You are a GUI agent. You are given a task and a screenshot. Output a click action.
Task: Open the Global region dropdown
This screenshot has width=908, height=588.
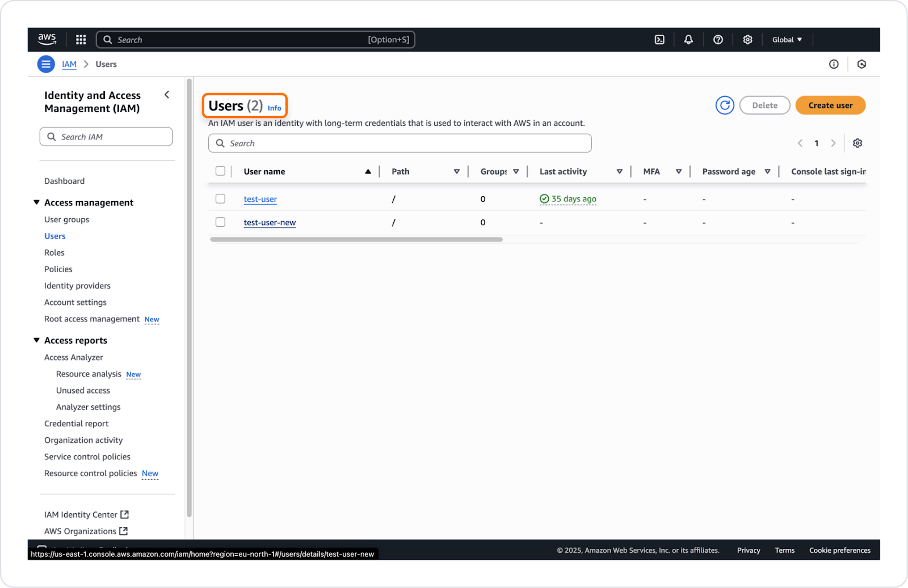(787, 40)
